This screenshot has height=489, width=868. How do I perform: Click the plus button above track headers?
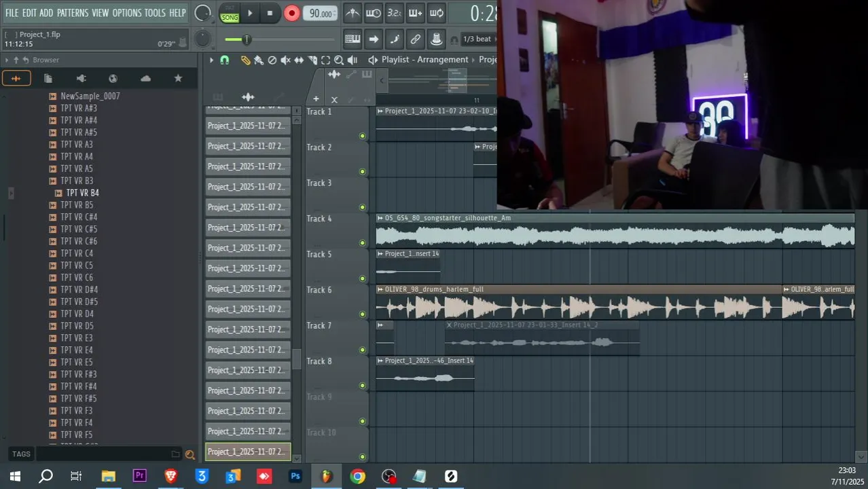click(x=316, y=99)
